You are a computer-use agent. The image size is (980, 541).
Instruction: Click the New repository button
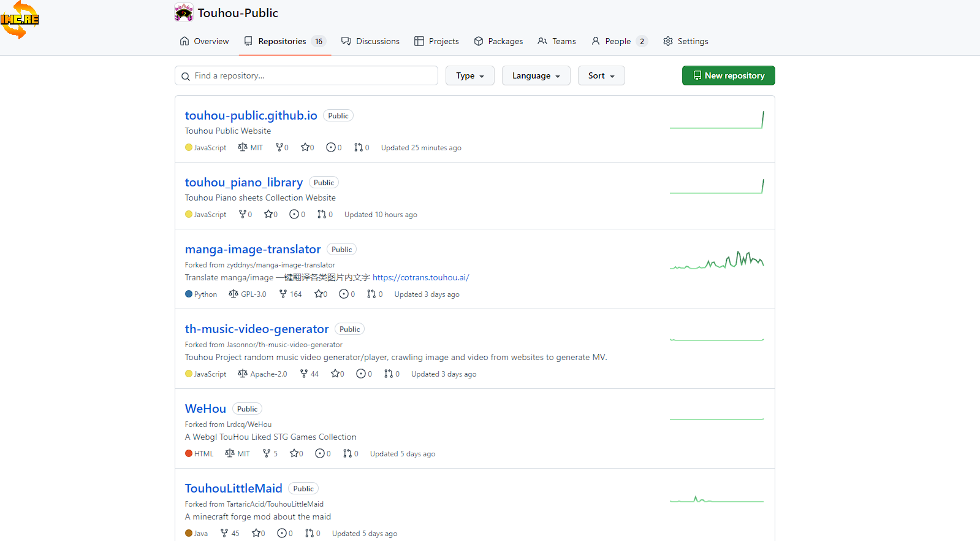point(728,76)
